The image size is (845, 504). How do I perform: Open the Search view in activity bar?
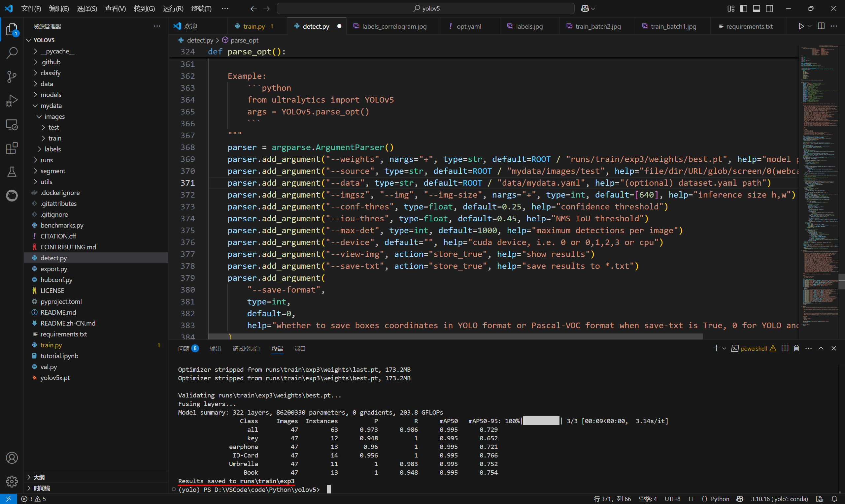(12, 53)
